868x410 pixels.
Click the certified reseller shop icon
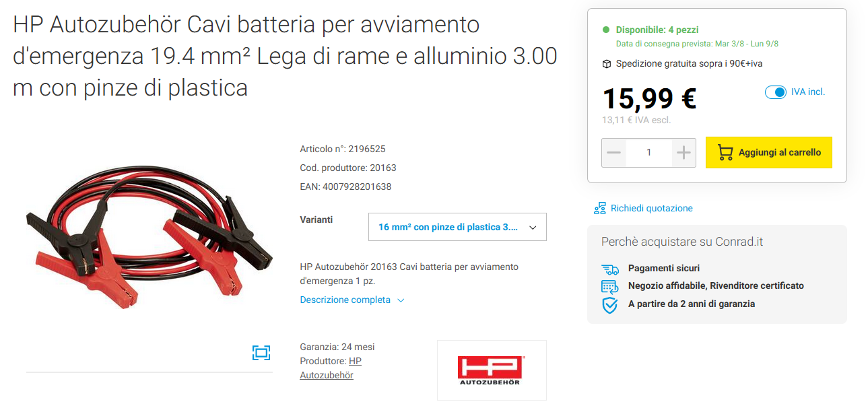pyautogui.click(x=610, y=286)
